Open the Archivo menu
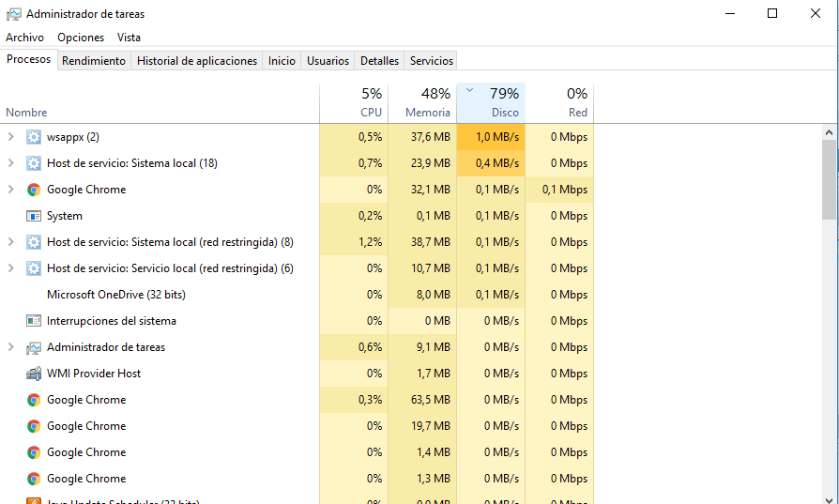Image resolution: width=839 pixels, height=504 pixels. 24,38
